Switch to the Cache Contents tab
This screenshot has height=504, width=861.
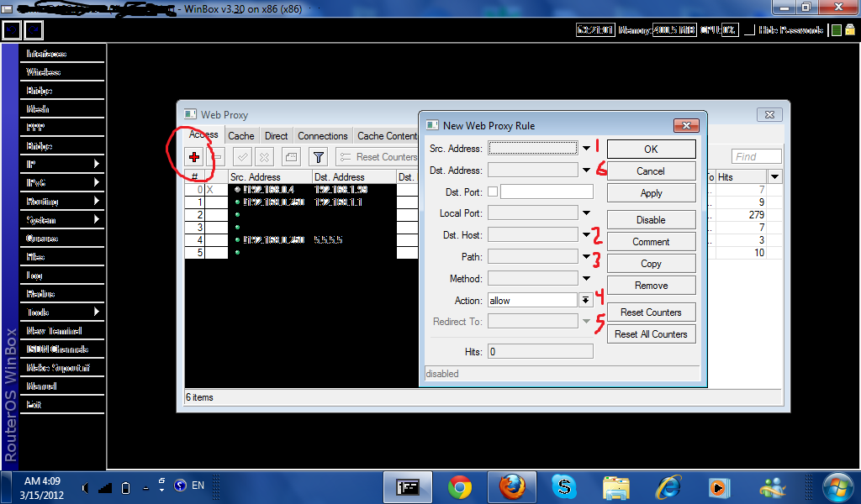pyautogui.click(x=387, y=136)
